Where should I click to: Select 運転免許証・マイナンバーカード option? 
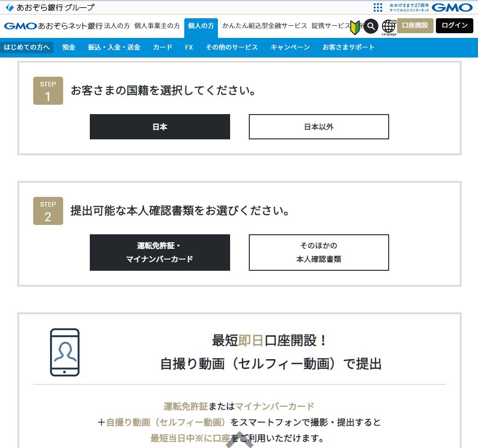(160, 253)
